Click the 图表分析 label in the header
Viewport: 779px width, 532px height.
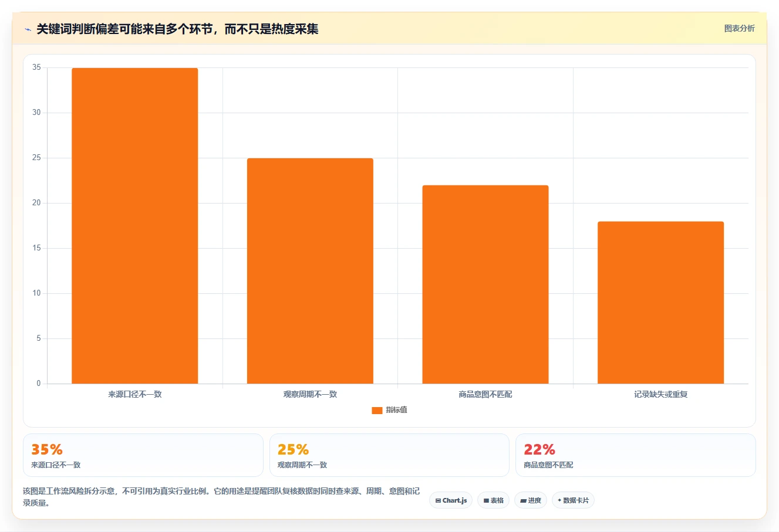point(739,28)
